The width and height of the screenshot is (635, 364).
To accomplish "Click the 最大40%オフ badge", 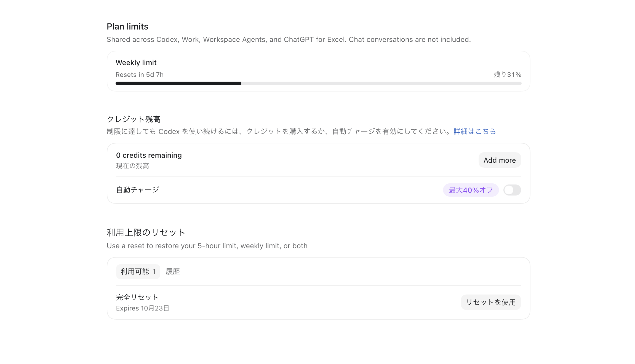I will (x=471, y=190).
